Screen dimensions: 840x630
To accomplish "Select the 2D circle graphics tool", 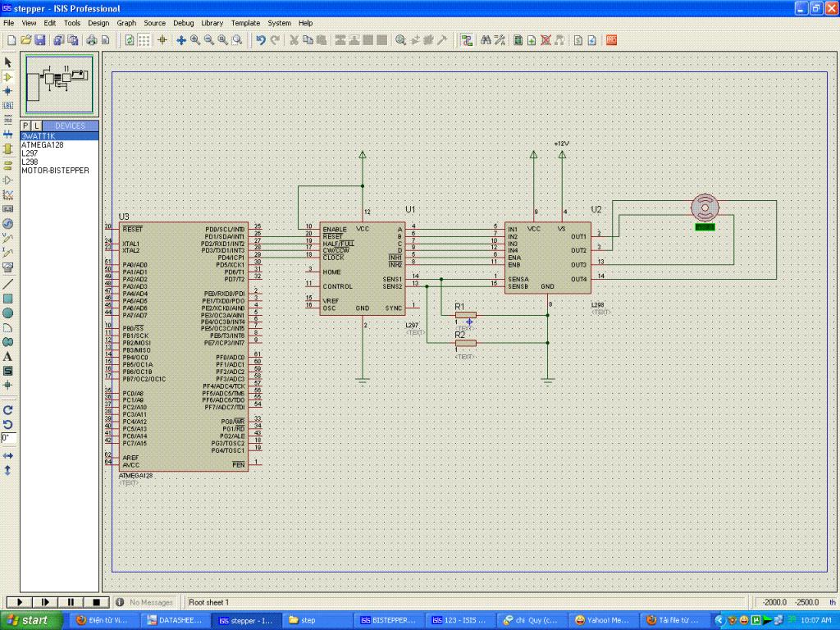I will click(x=8, y=313).
